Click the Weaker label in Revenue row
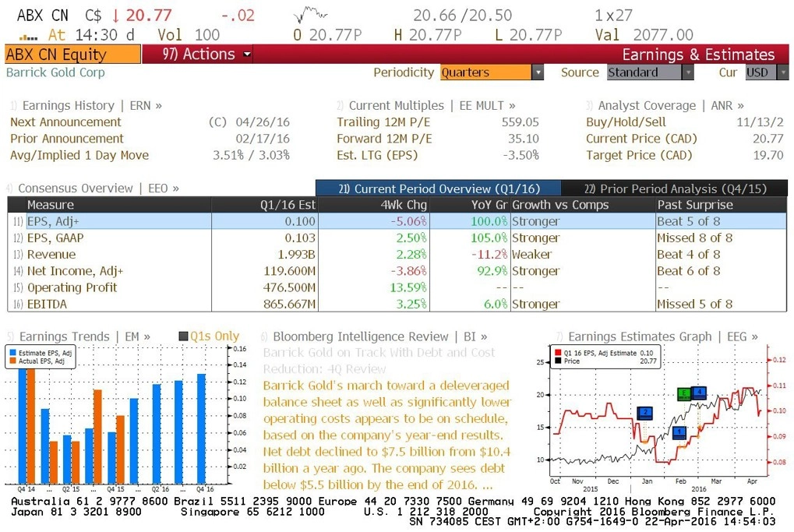Image resolution: width=794 pixels, height=532 pixels. (x=531, y=254)
